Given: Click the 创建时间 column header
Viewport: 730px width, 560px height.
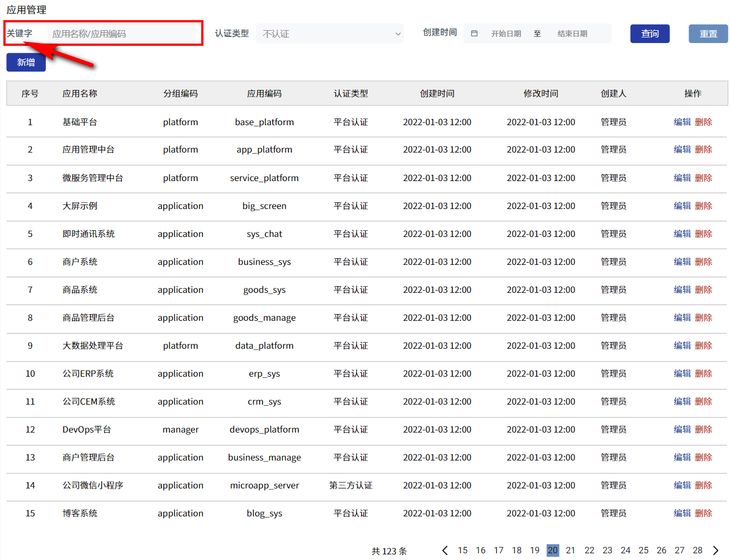Looking at the screenshot, I should [437, 93].
